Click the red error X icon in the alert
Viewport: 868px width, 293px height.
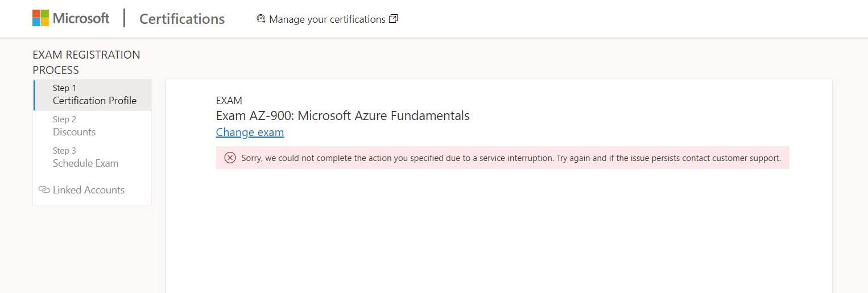pos(230,158)
